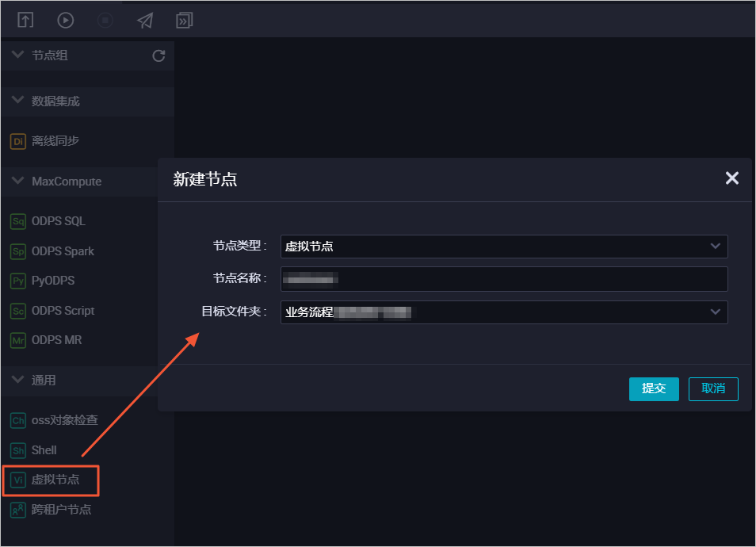Collapse the 通用 section
Screen dimensions: 756x547
(x=18, y=380)
